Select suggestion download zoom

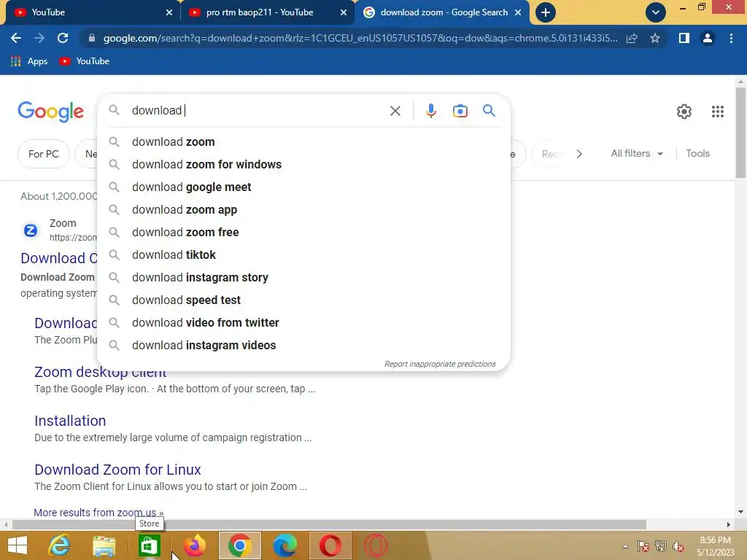(x=303, y=142)
